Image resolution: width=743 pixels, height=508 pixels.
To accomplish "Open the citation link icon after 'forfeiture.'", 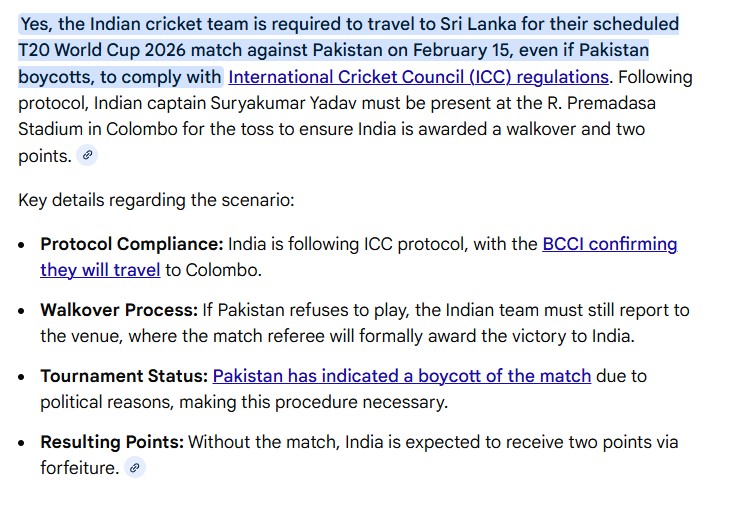I will (135, 467).
